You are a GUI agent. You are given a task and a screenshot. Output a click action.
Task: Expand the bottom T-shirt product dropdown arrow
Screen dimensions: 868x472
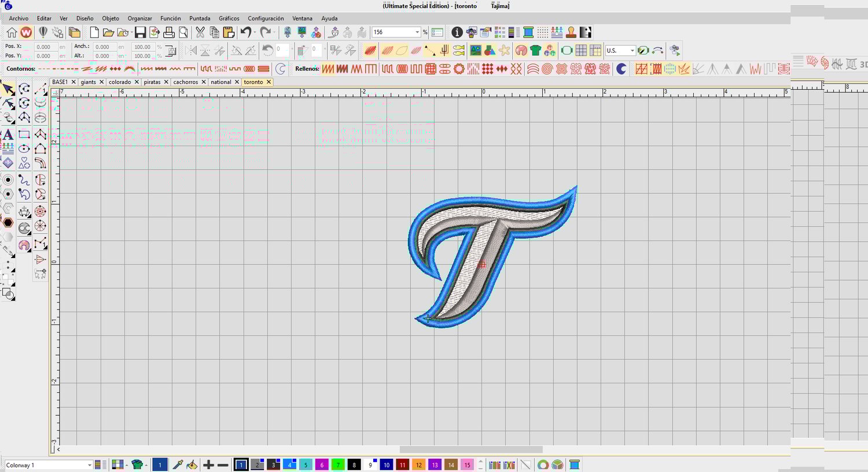tap(146, 464)
